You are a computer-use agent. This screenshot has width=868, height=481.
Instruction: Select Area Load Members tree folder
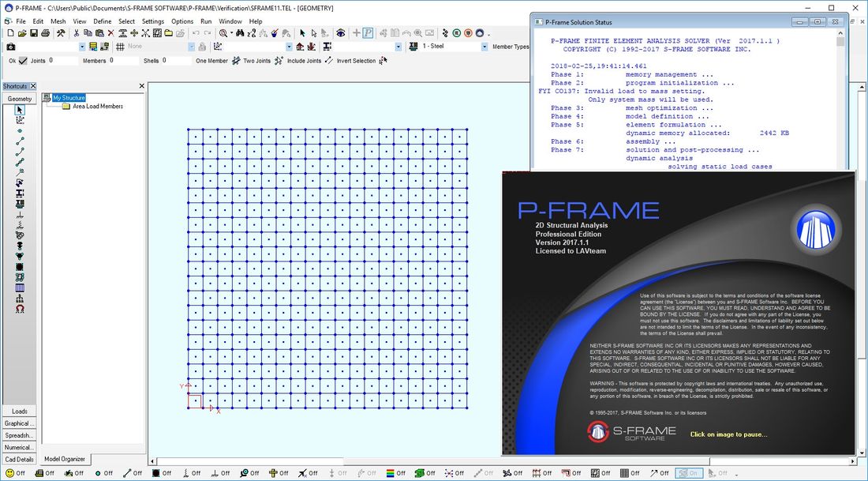tap(97, 107)
